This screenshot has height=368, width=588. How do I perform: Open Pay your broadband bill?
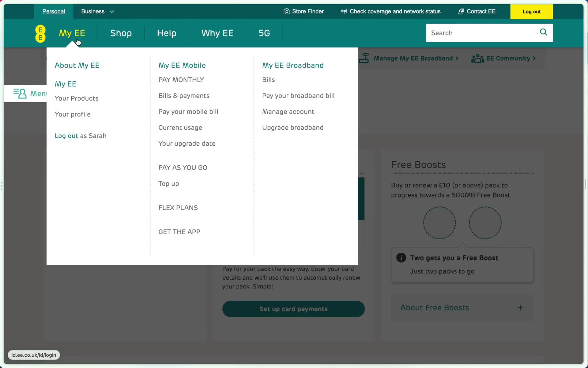(298, 96)
